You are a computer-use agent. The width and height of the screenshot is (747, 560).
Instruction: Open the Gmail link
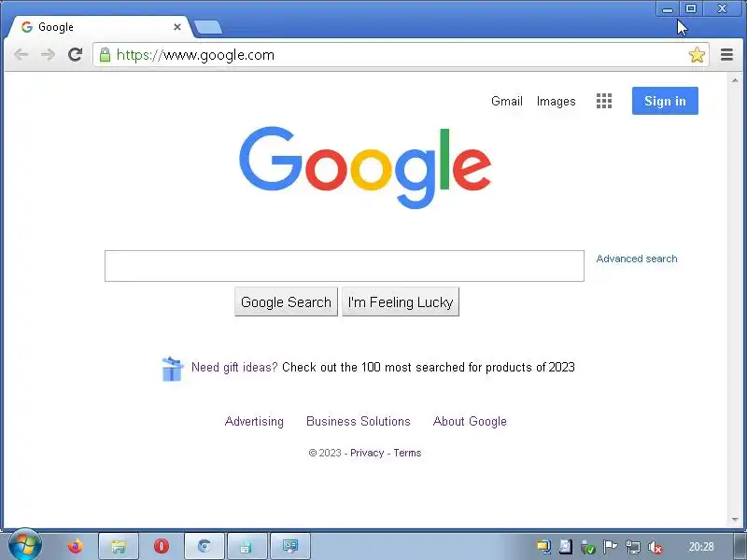coord(507,101)
